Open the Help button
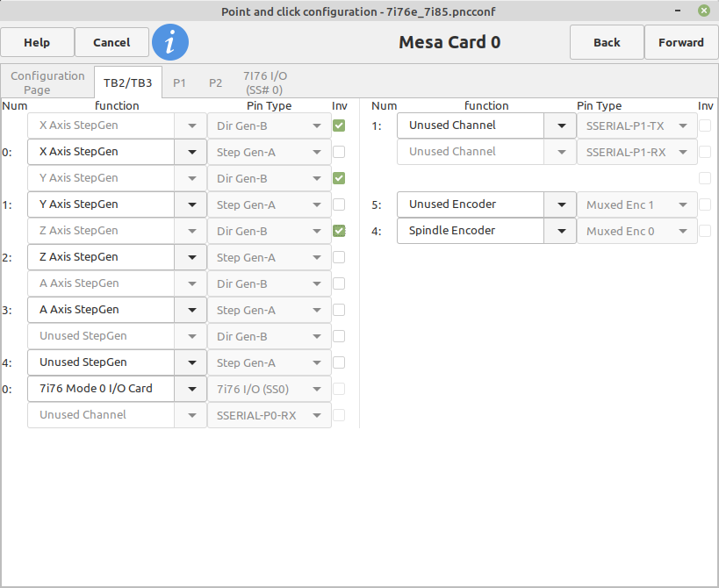Screen dimensions: 719x588 click(37, 42)
